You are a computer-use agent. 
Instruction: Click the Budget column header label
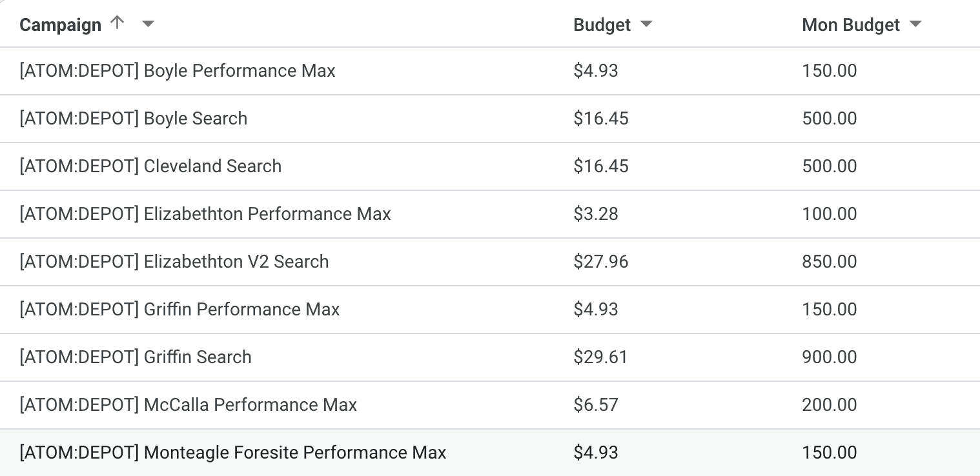[x=602, y=25]
